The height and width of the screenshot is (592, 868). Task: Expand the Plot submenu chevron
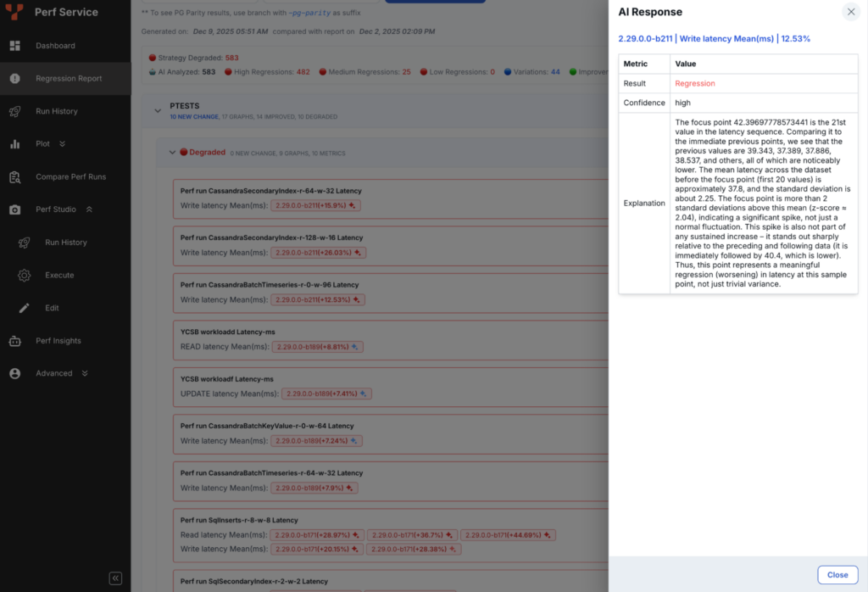[62, 144]
